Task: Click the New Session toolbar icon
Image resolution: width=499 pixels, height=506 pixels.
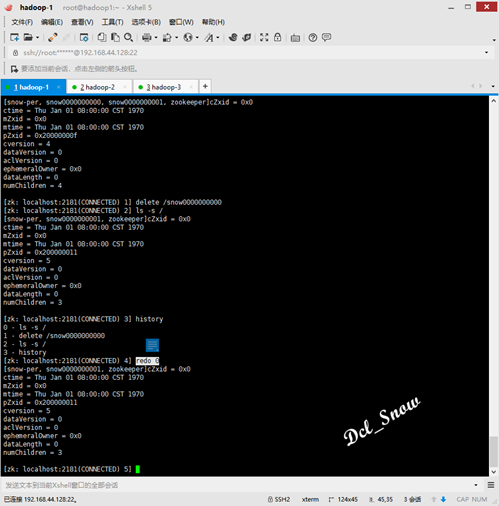Action: (x=14, y=37)
